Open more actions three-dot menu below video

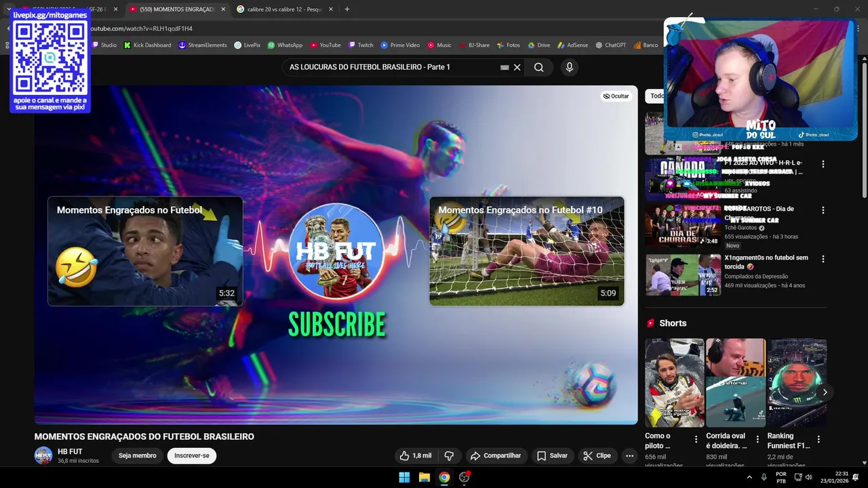tap(629, 456)
